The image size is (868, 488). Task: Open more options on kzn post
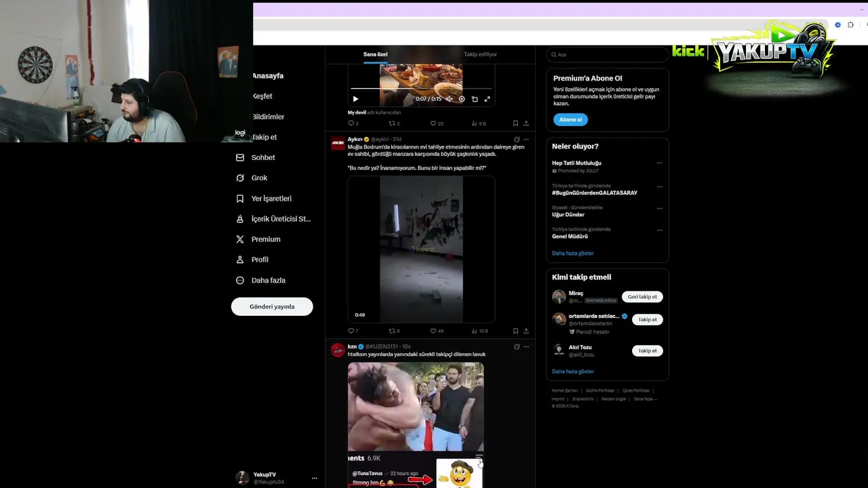point(526,346)
